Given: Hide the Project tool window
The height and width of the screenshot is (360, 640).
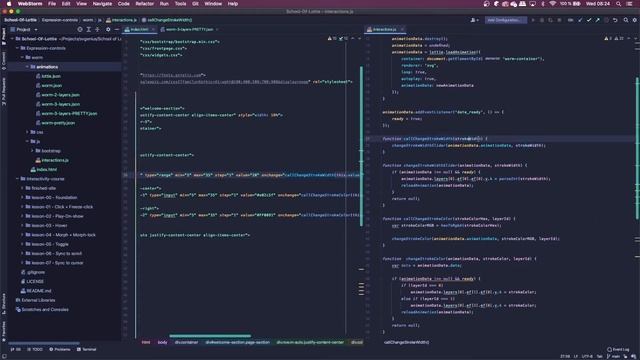Looking at the screenshot, I should [x=117, y=29].
